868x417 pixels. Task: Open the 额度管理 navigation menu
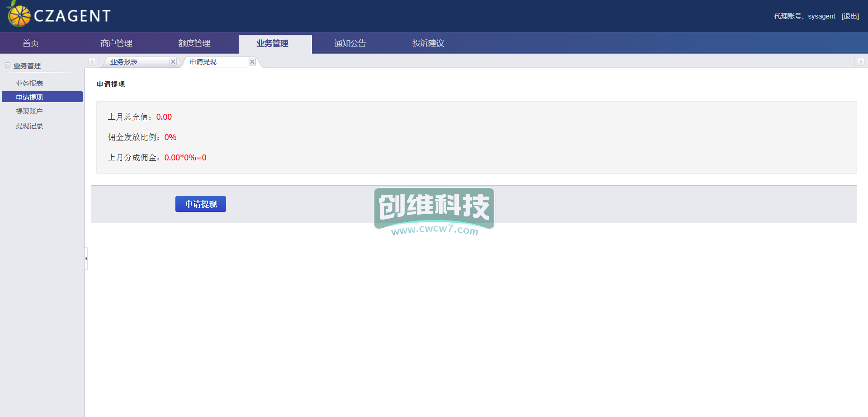pos(194,43)
